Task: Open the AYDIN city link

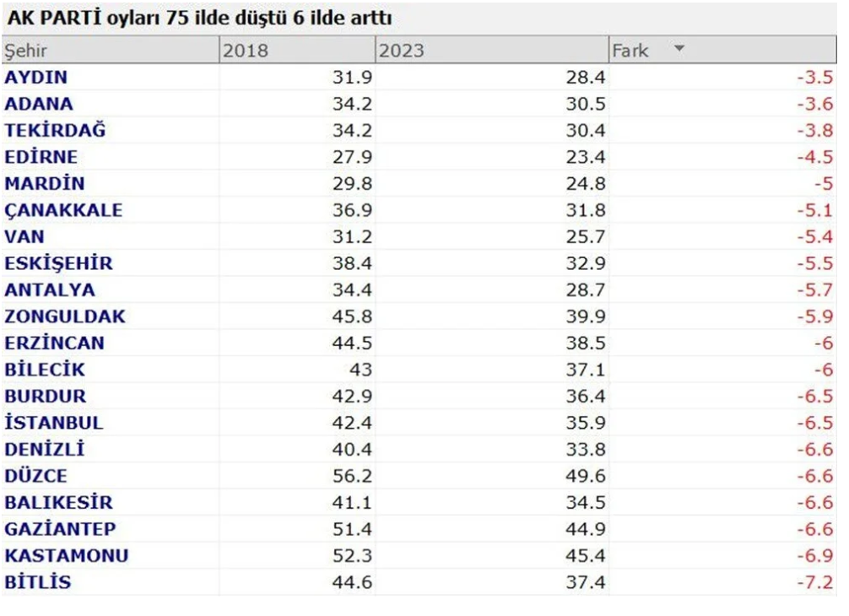Action: [x=36, y=78]
